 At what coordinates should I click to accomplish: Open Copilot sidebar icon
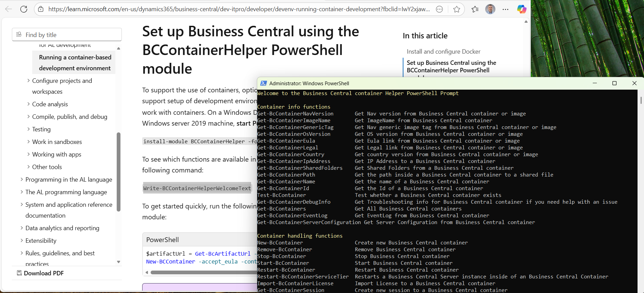pyautogui.click(x=522, y=9)
